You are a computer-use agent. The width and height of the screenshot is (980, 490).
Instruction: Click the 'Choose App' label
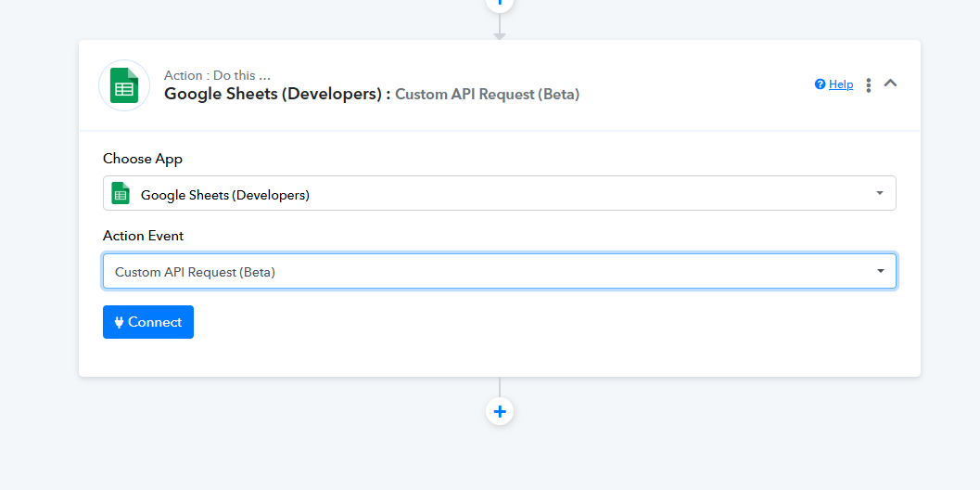click(x=143, y=159)
